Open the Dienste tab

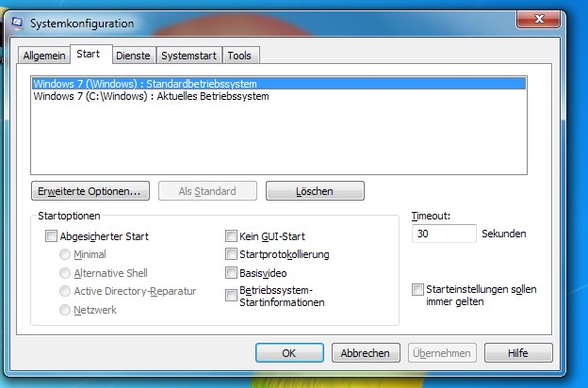coord(133,56)
